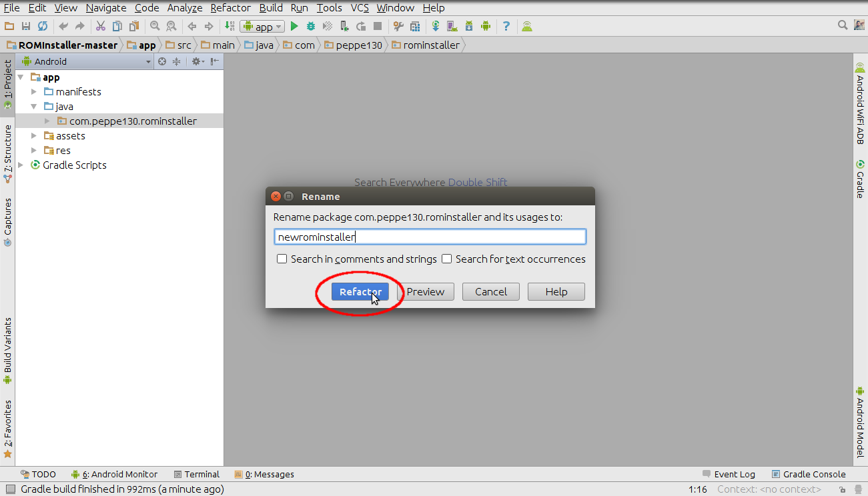Click the SDK Manager download icon

469,26
